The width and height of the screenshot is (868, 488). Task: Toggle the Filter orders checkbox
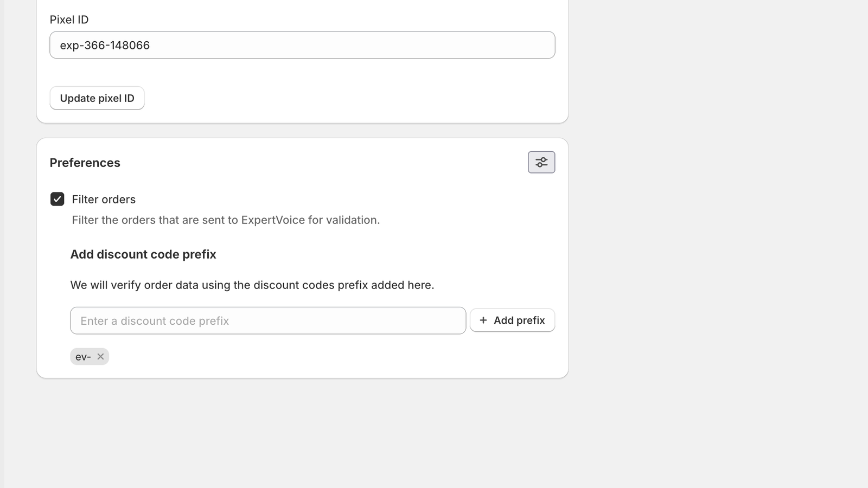(x=57, y=199)
